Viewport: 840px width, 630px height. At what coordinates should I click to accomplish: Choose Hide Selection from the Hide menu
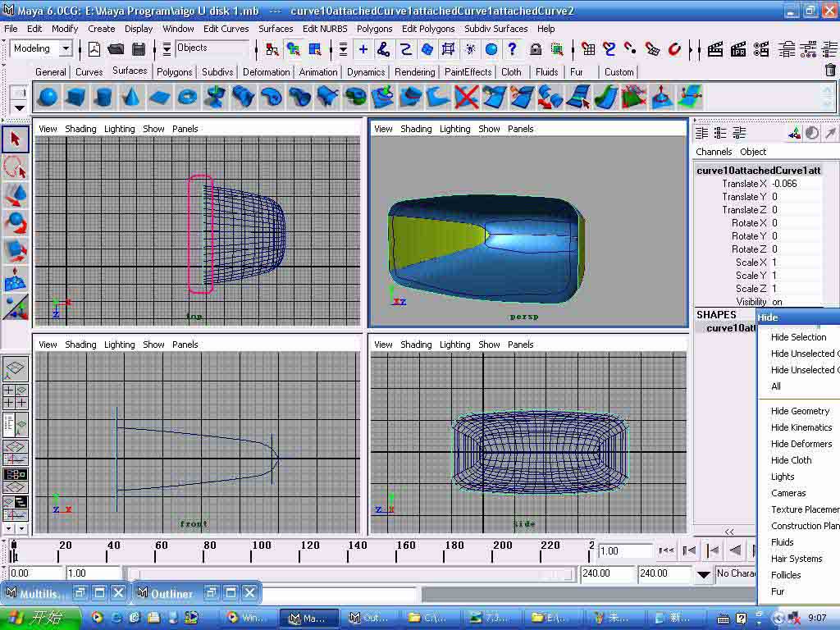point(798,337)
